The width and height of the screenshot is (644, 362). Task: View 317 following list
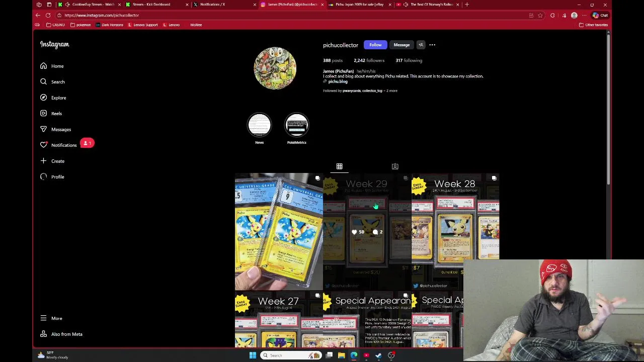click(409, 60)
